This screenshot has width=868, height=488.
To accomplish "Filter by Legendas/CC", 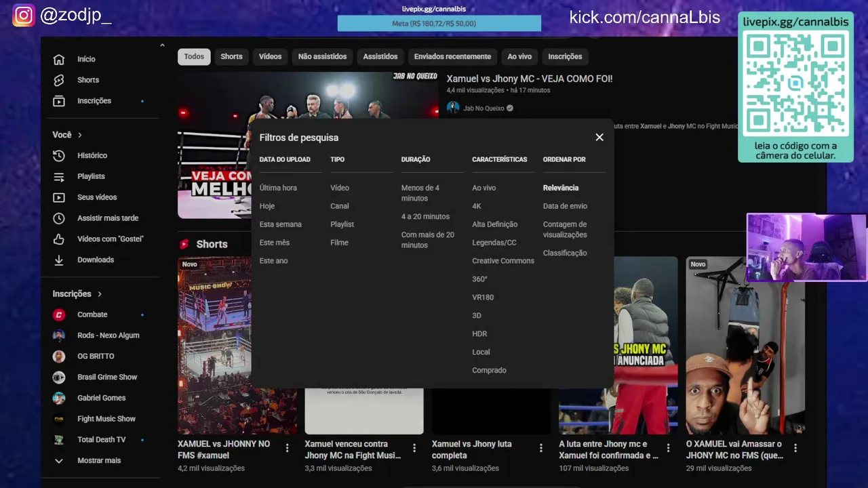I will point(494,243).
